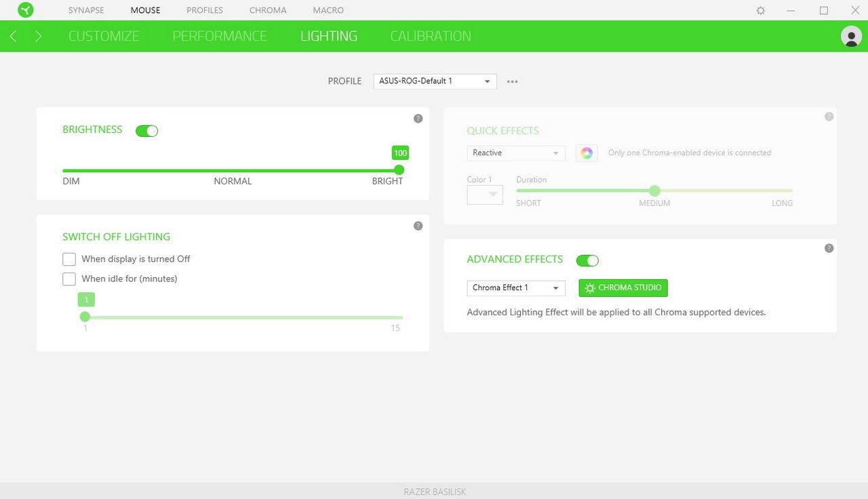Image resolution: width=868 pixels, height=499 pixels.
Task: Open the LIGHTING section
Action: pos(329,36)
